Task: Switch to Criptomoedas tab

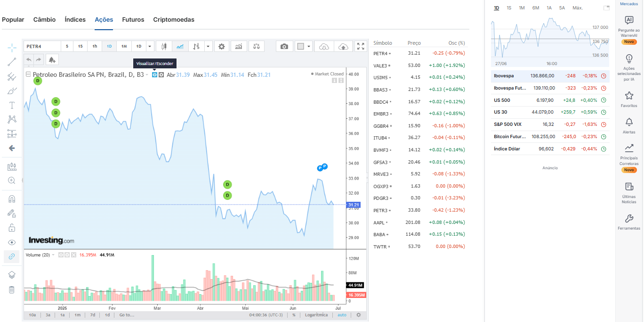Action: [x=174, y=20]
